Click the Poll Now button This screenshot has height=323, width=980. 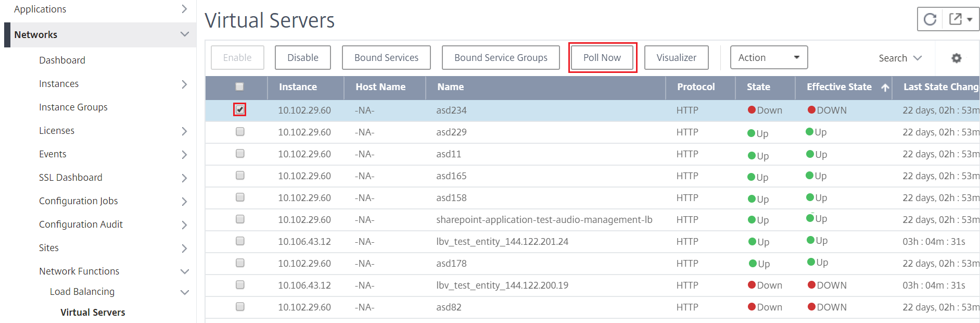tap(602, 57)
